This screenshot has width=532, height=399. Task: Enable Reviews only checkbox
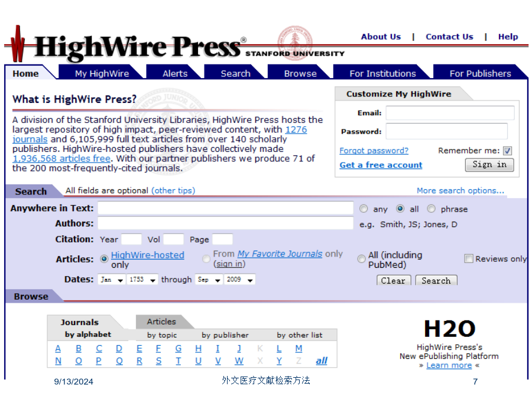(469, 259)
